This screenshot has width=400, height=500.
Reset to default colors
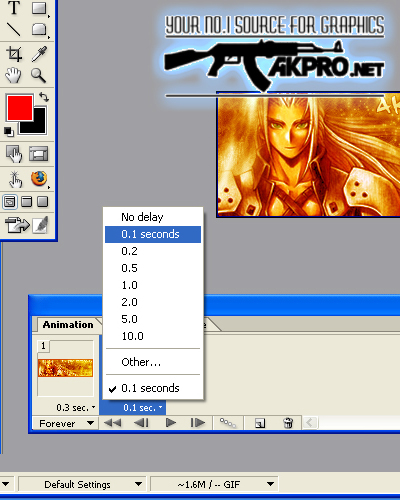coord(9,132)
